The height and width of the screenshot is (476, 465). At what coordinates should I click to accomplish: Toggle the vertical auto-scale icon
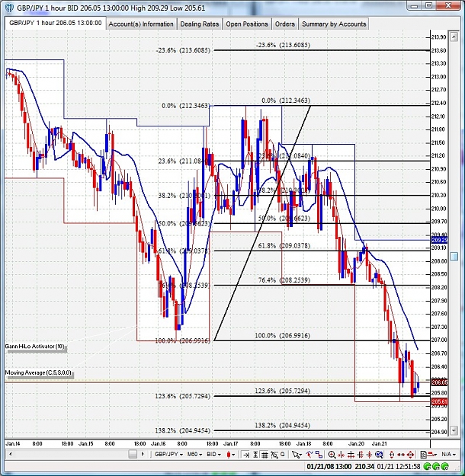[255, 455]
